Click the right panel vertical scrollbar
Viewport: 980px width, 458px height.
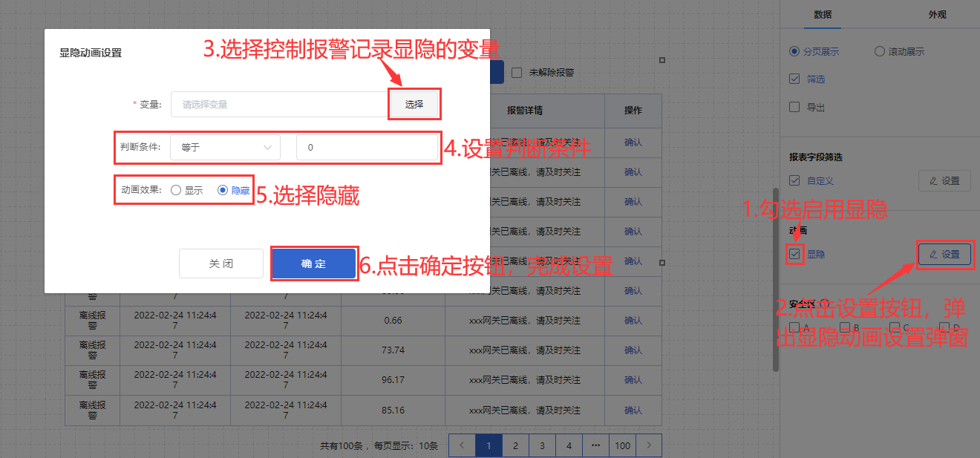pyautogui.click(x=776, y=279)
